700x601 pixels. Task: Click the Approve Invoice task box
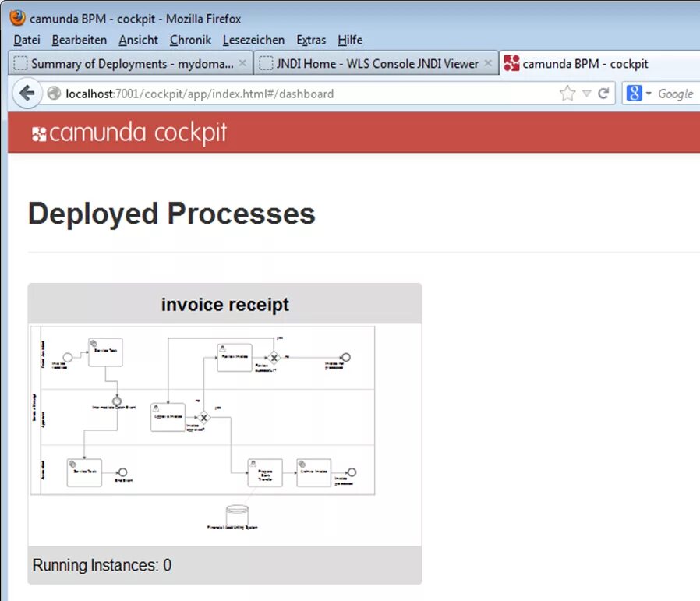point(168,417)
